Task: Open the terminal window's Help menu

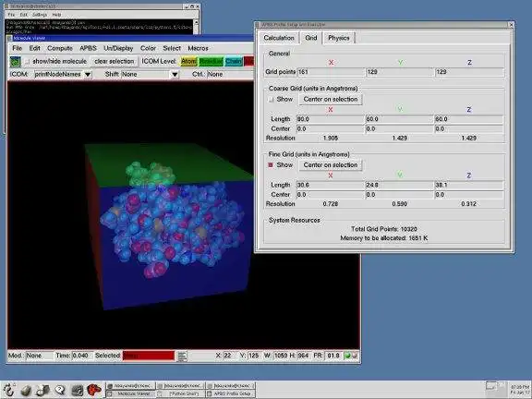Action: 56,15
